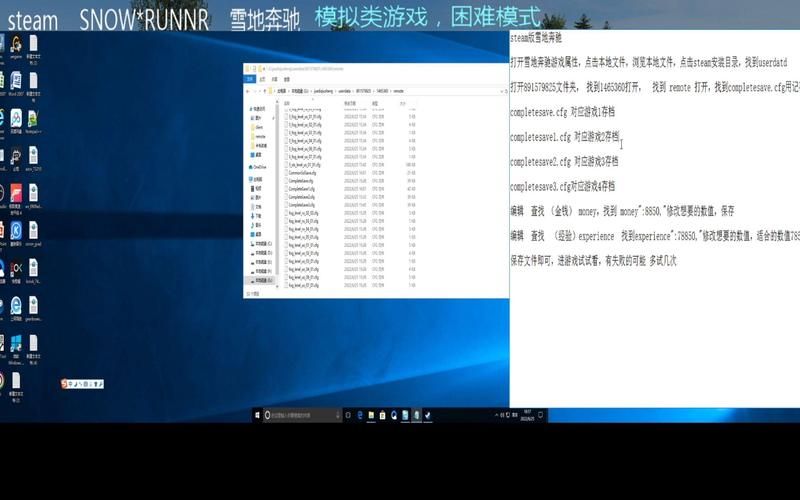Click the Cortana search box on taskbar

coord(302,415)
